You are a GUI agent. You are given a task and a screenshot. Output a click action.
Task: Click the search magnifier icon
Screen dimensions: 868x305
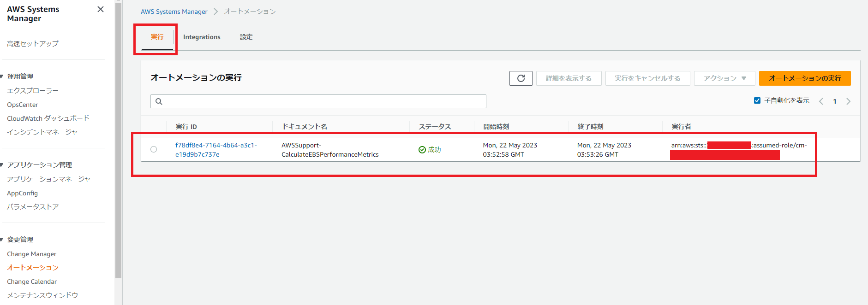tap(159, 101)
